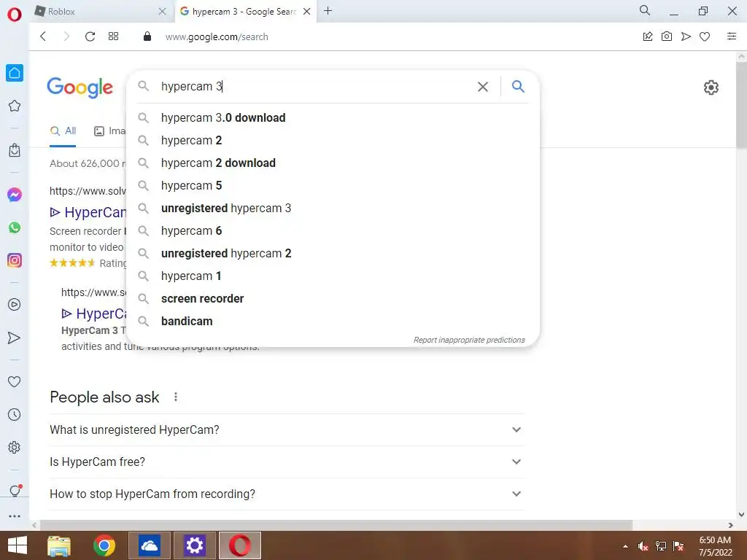Launch Google Chrome from taskbar
Image resolution: width=747 pixels, height=560 pixels.
pos(104,545)
